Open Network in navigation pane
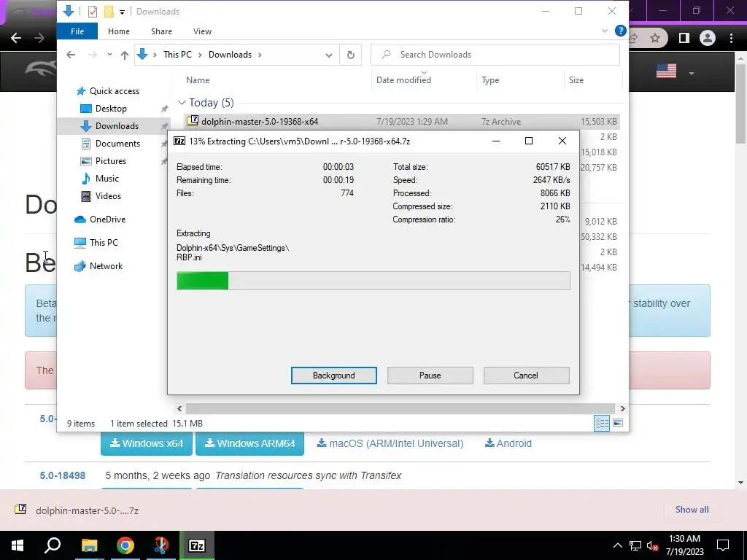Viewport: 747px width, 560px height. point(106,266)
